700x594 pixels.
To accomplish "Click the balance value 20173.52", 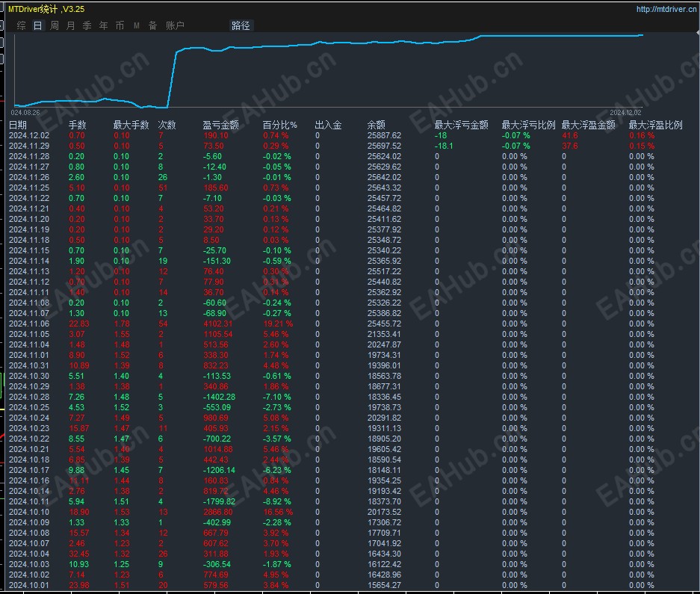I will 385,512.
